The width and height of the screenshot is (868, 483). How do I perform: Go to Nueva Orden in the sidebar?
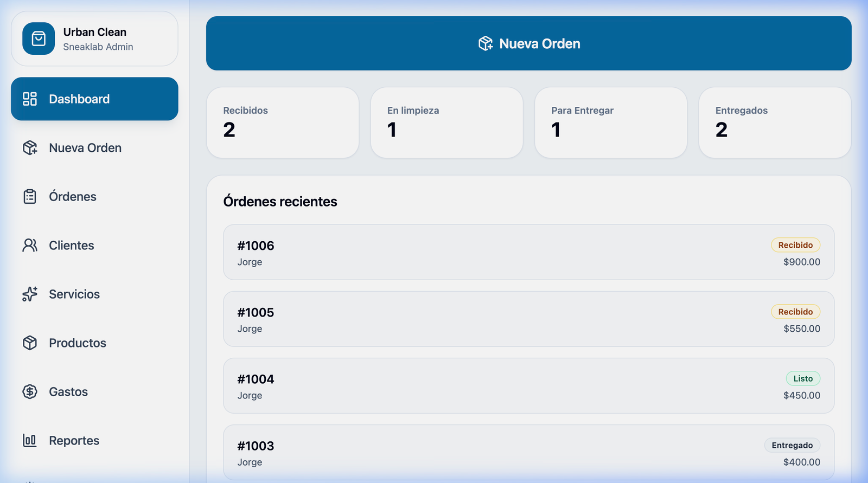(x=94, y=147)
